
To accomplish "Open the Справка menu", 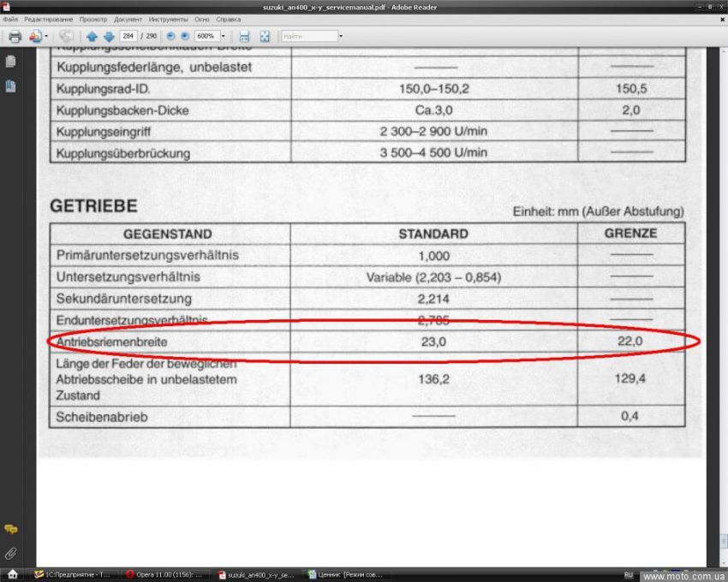I will [x=228, y=19].
